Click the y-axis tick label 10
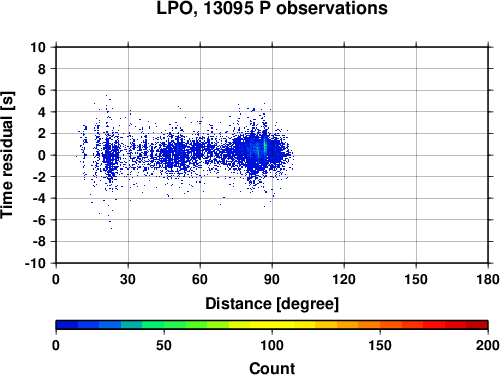 click(38, 47)
